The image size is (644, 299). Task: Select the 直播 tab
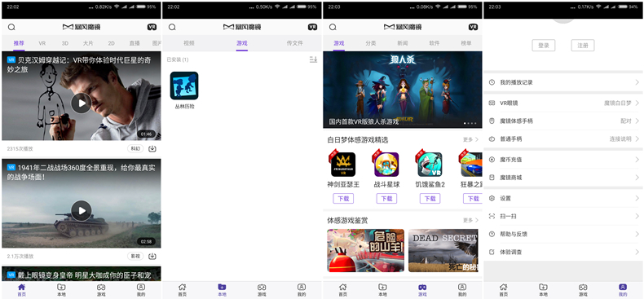click(x=135, y=43)
